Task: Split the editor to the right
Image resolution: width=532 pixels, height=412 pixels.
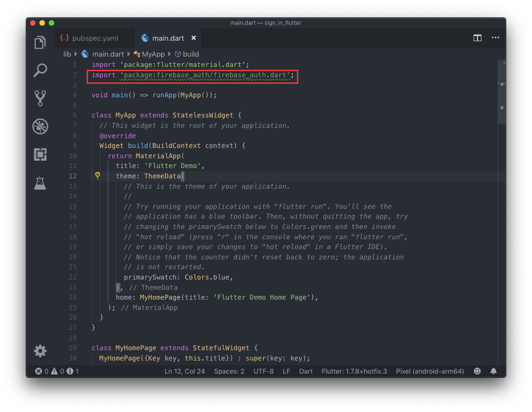Action: [x=477, y=38]
